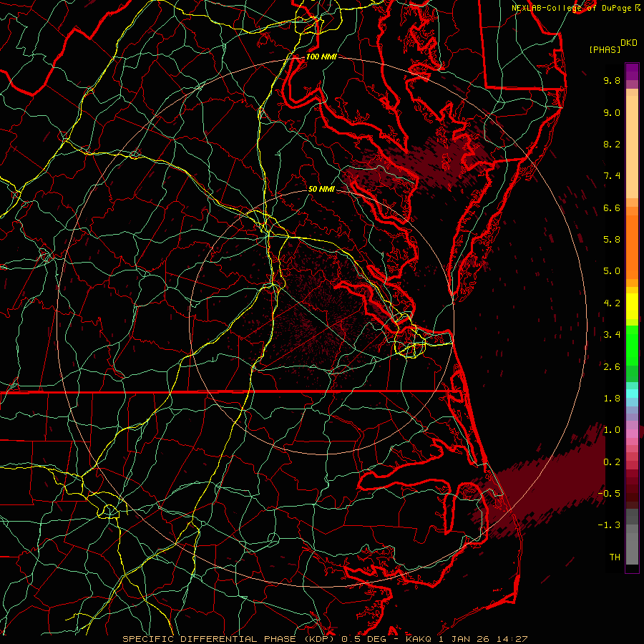644x644 pixels.
Task: Pick the cyan segment of the color bar
Action: pos(632,394)
